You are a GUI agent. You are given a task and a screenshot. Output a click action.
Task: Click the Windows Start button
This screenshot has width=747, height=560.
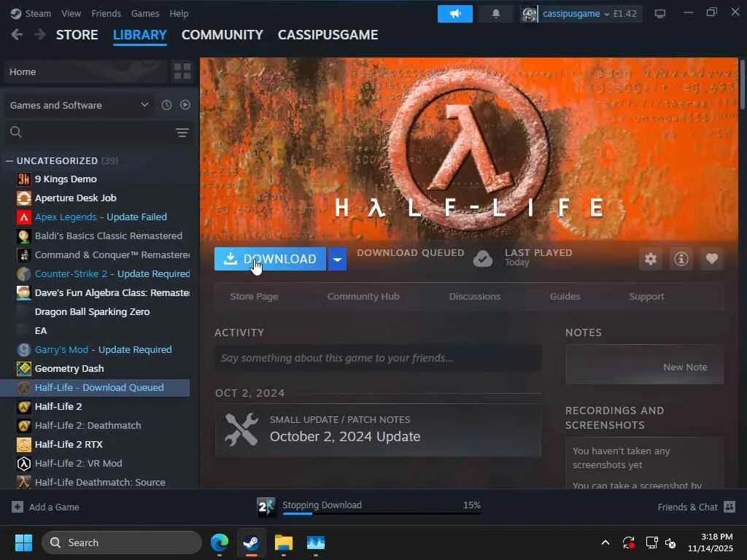pyautogui.click(x=23, y=542)
